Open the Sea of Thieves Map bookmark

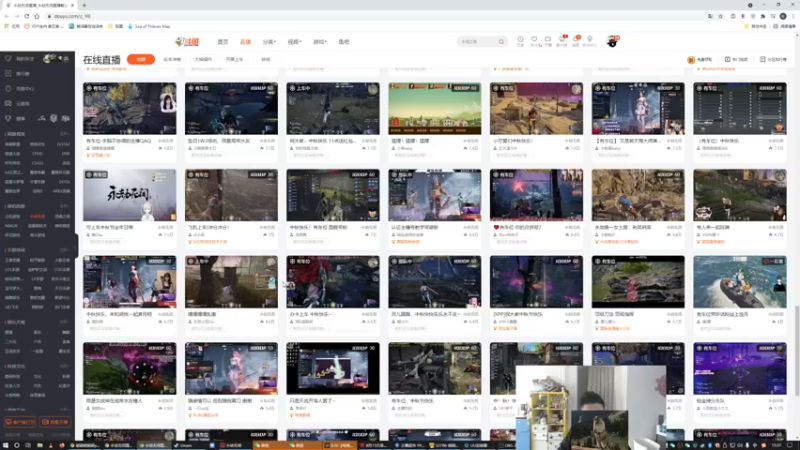pyautogui.click(x=149, y=26)
